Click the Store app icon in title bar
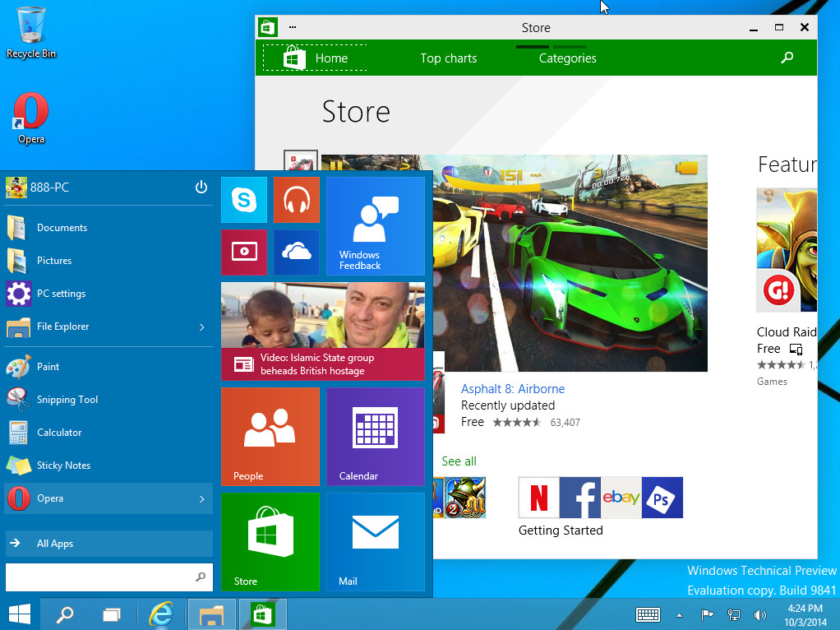The width and height of the screenshot is (840, 630). pyautogui.click(x=268, y=27)
